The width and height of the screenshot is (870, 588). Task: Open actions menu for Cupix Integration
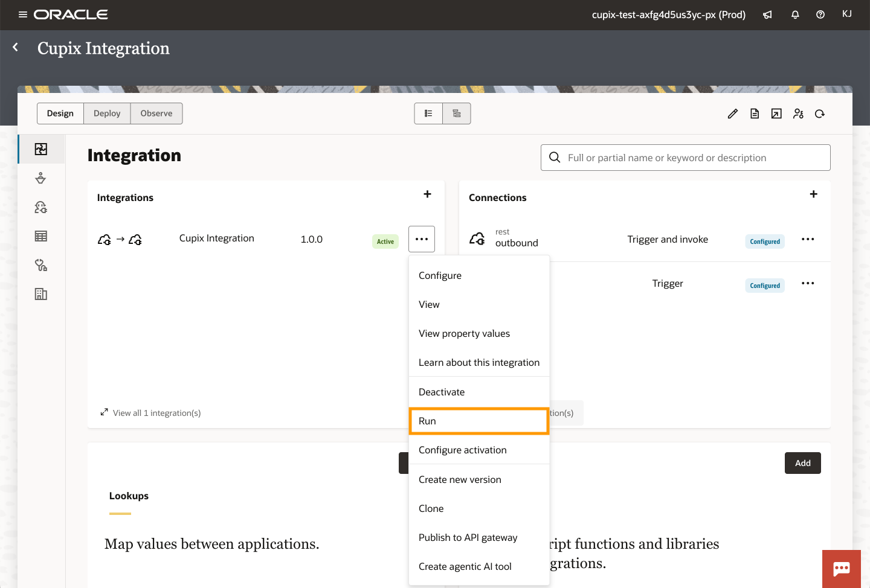coord(422,239)
